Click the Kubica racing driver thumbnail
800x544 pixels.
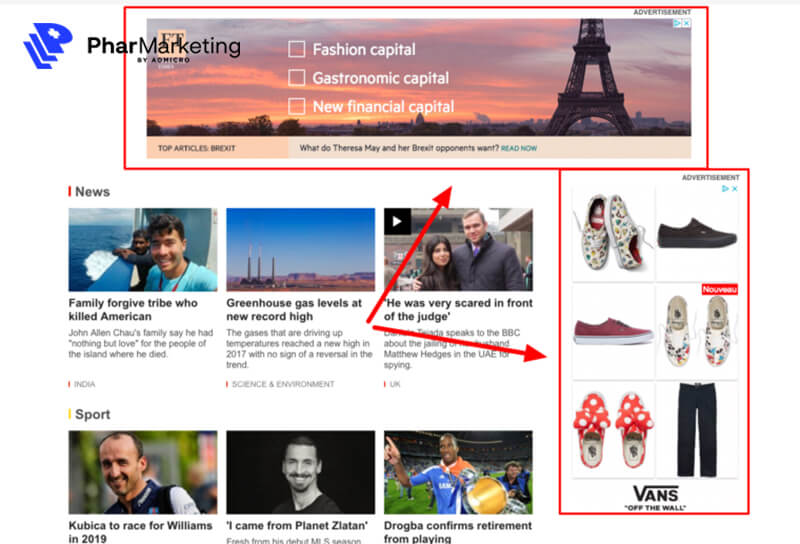click(143, 472)
